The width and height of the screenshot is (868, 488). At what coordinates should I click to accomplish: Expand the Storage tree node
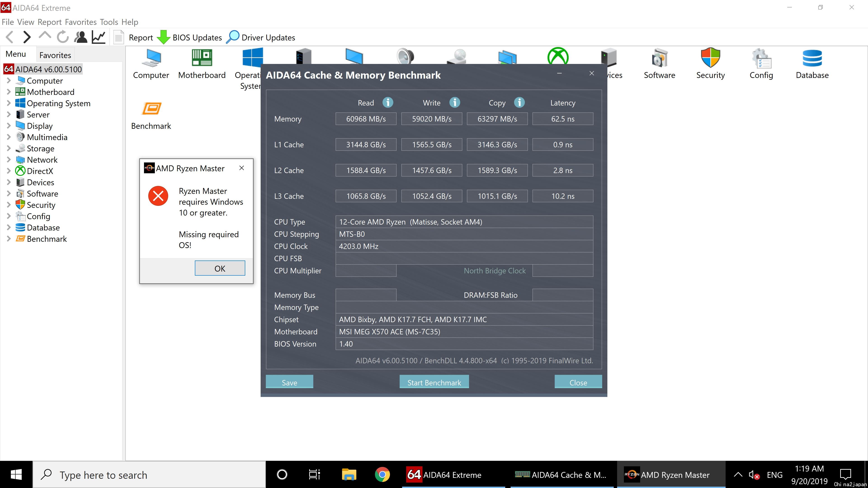point(9,148)
